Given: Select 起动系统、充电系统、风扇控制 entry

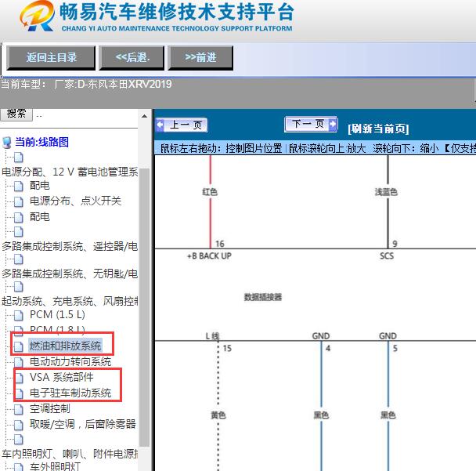Looking at the screenshot, I should 70,301.
